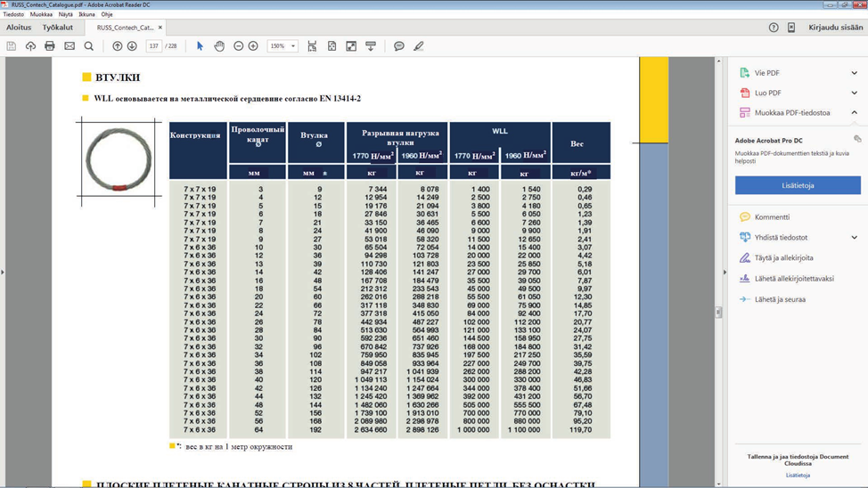Open the Näytä menu
Screen dimensions: 868x488
(65, 14)
